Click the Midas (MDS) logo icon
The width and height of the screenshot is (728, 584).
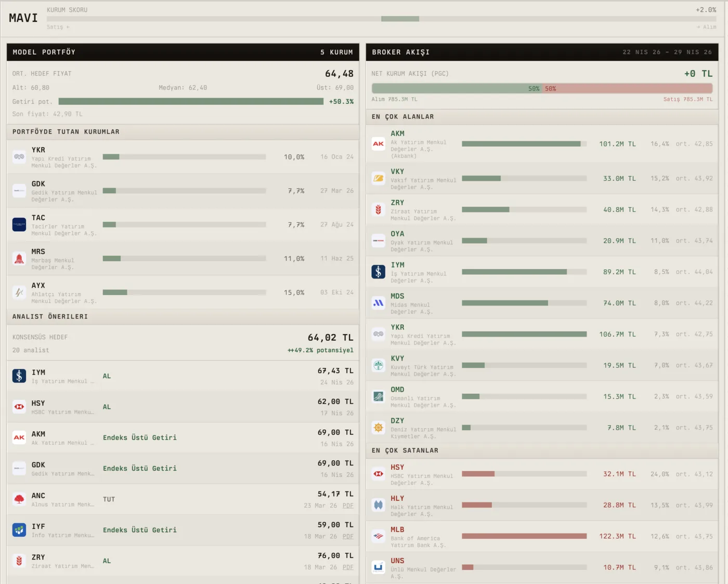coord(379,303)
